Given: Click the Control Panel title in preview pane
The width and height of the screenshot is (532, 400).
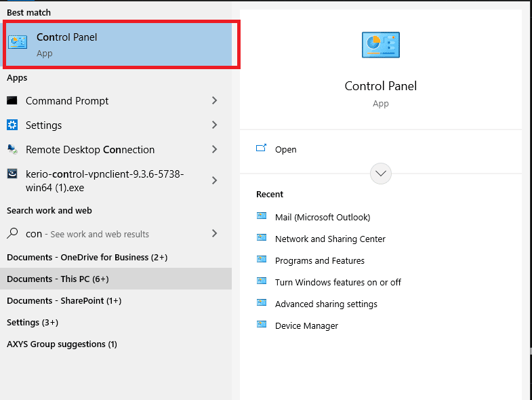Looking at the screenshot, I should pyautogui.click(x=381, y=86).
